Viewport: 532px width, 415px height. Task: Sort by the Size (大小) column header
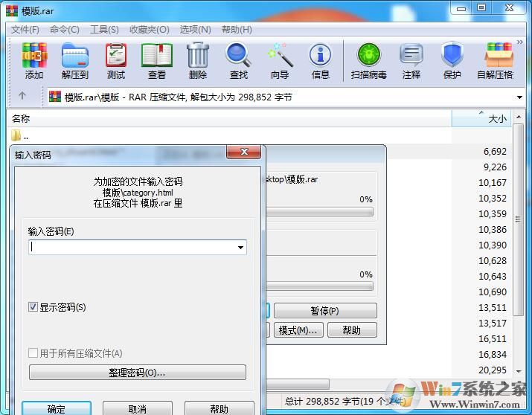click(481, 119)
